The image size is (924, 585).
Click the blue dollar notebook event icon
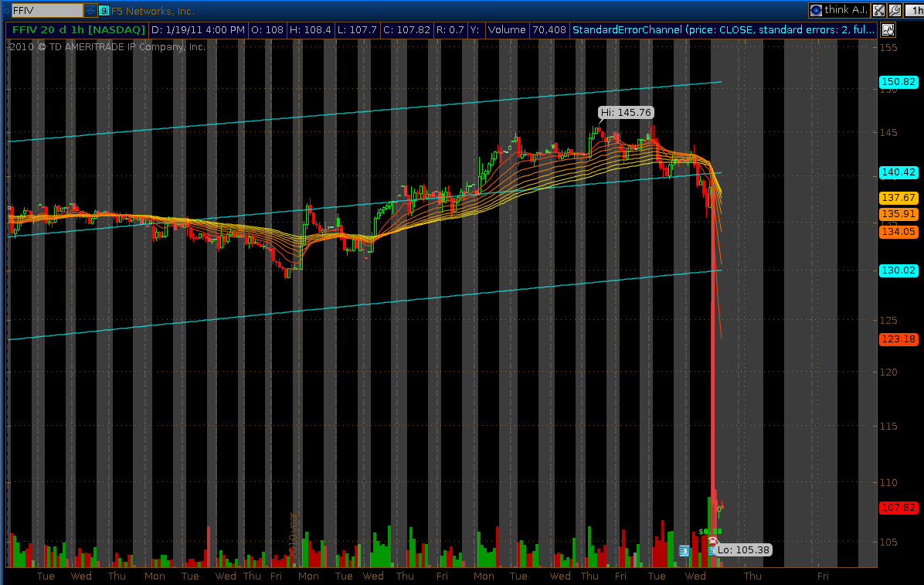tap(684, 550)
